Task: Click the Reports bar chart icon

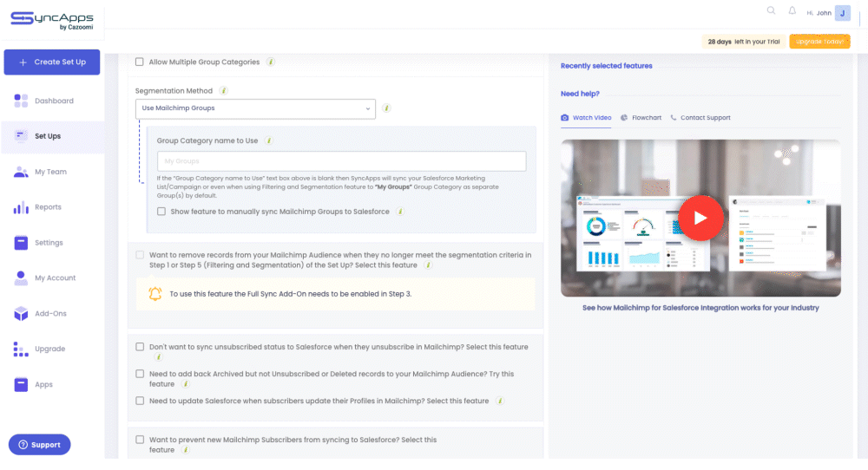Action: [21, 207]
